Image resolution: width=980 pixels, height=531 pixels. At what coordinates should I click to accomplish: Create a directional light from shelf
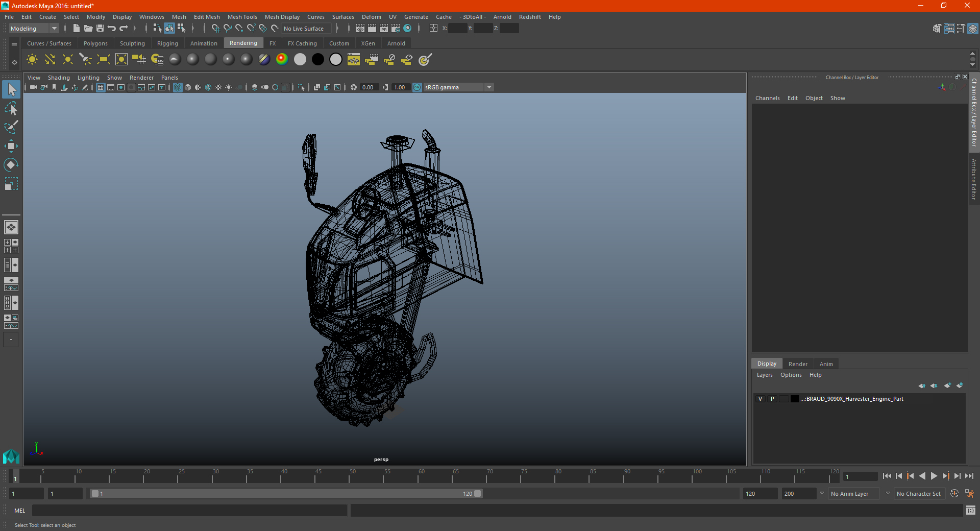[50, 60]
